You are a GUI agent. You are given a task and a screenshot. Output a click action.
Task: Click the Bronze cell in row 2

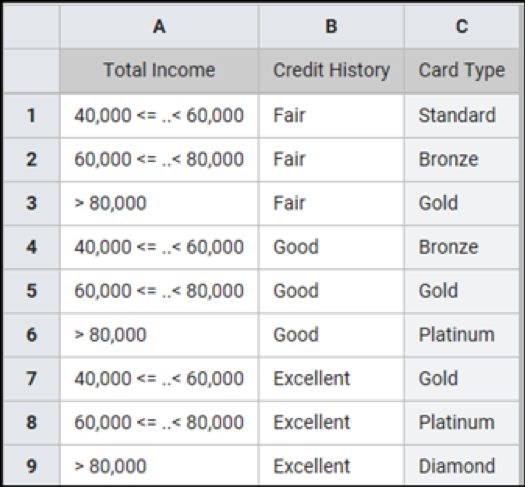coord(462,159)
